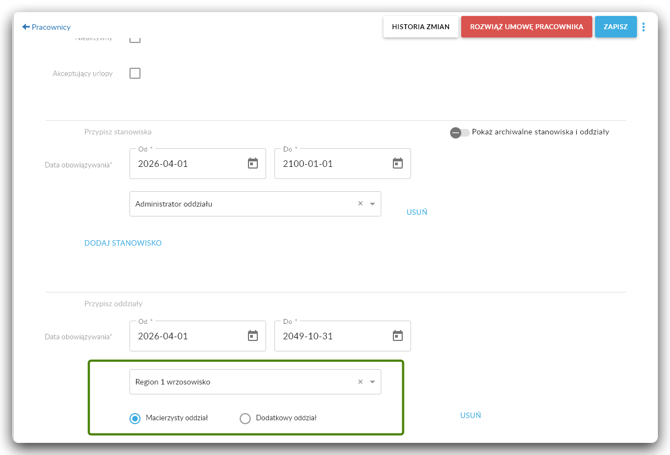Select the Macierzysty oddział radio button
670x455 pixels.
(135, 418)
